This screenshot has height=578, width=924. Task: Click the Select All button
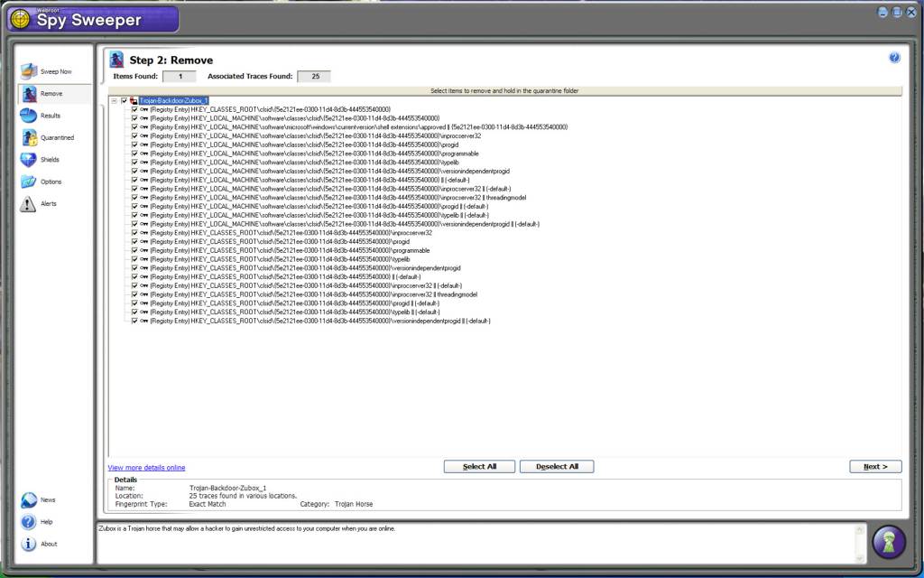[x=479, y=467]
